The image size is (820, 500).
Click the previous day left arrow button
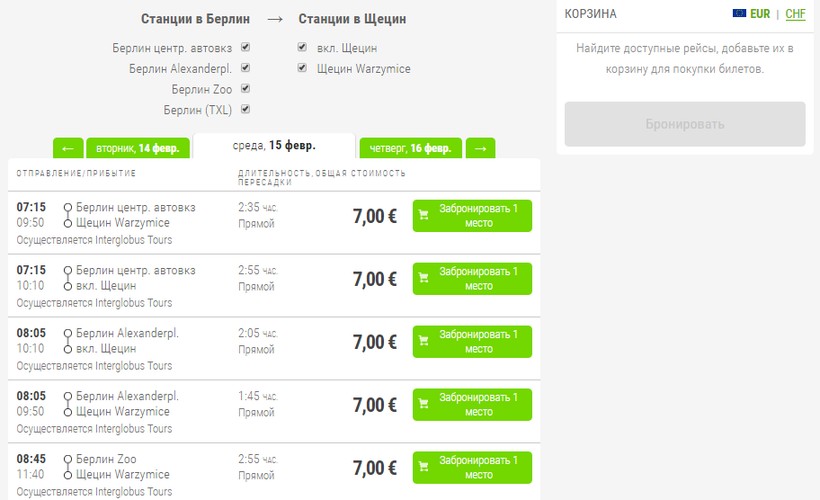(x=68, y=149)
